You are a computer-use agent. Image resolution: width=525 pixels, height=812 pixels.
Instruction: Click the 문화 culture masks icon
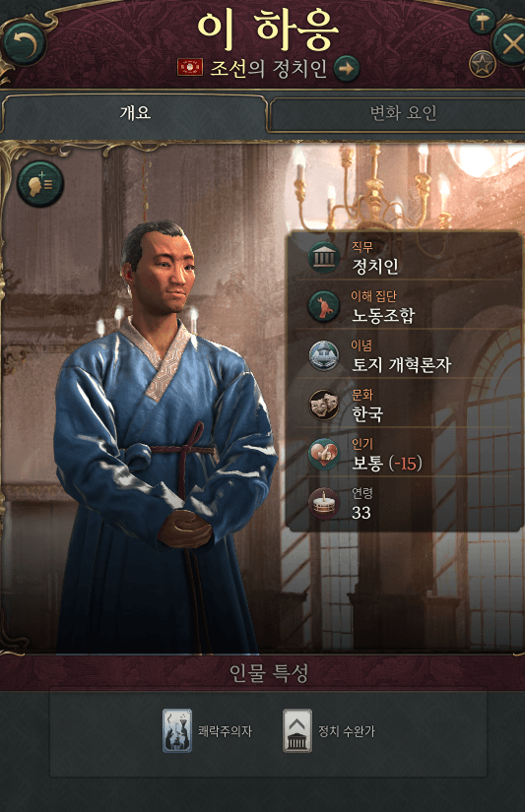(324, 405)
